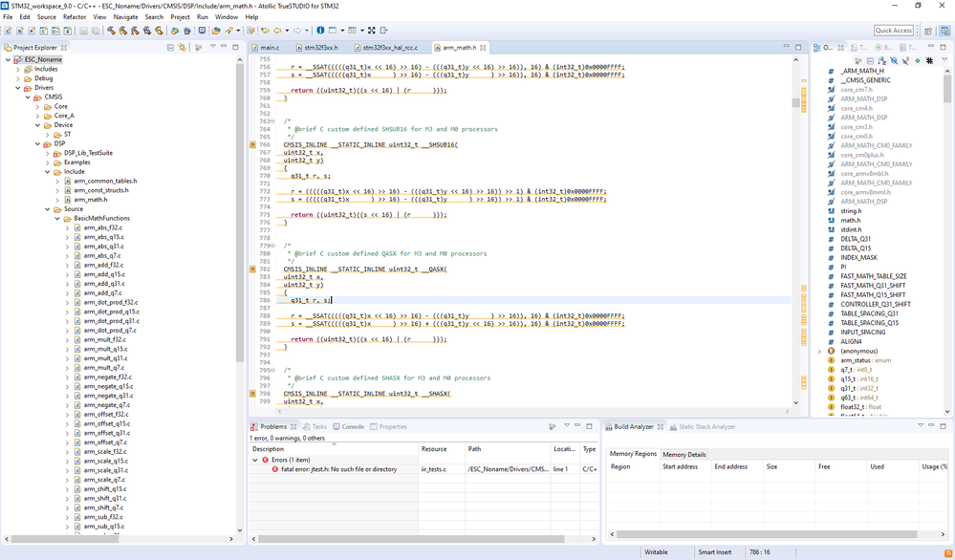This screenshot has width=955, height=560.
Task: Click the Back navigation arrow in toolbar
Action: pyautogui.click(x=278, y=31)
